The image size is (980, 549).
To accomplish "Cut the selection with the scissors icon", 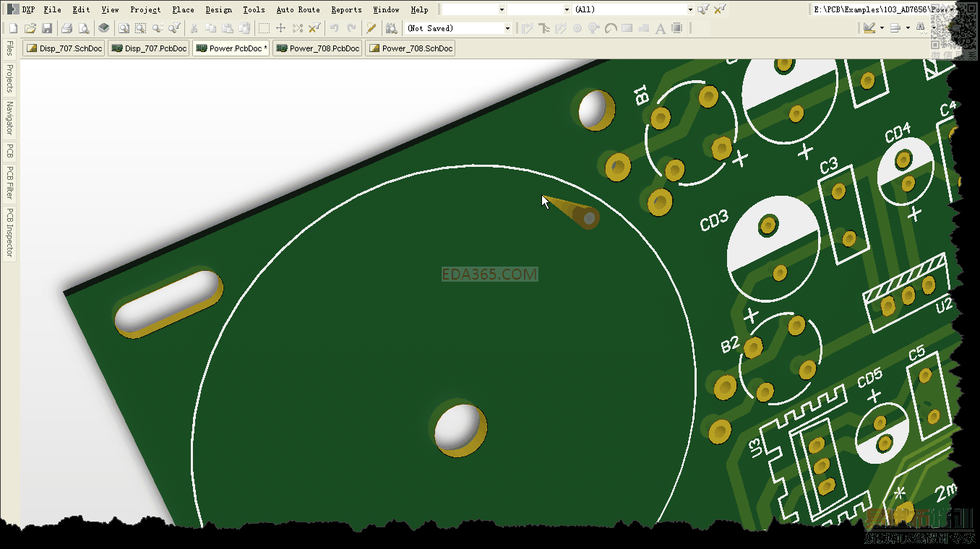I will pos(194,28).
